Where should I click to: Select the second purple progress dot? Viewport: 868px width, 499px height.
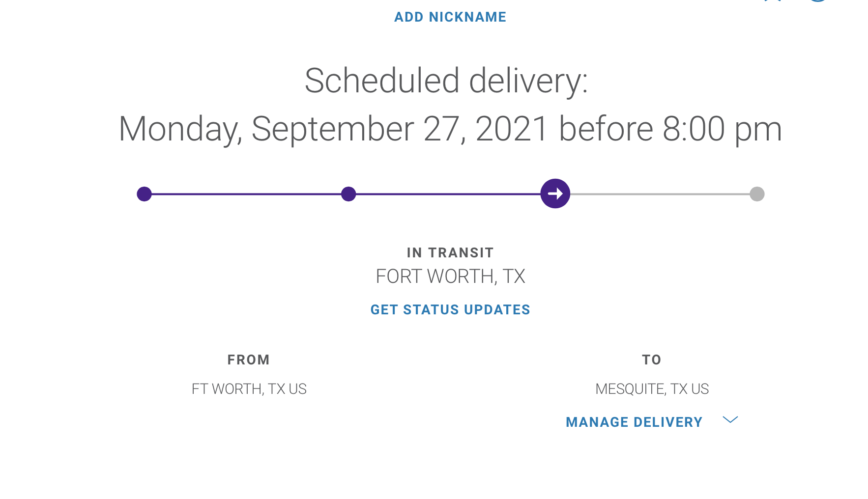click(348, 194)
